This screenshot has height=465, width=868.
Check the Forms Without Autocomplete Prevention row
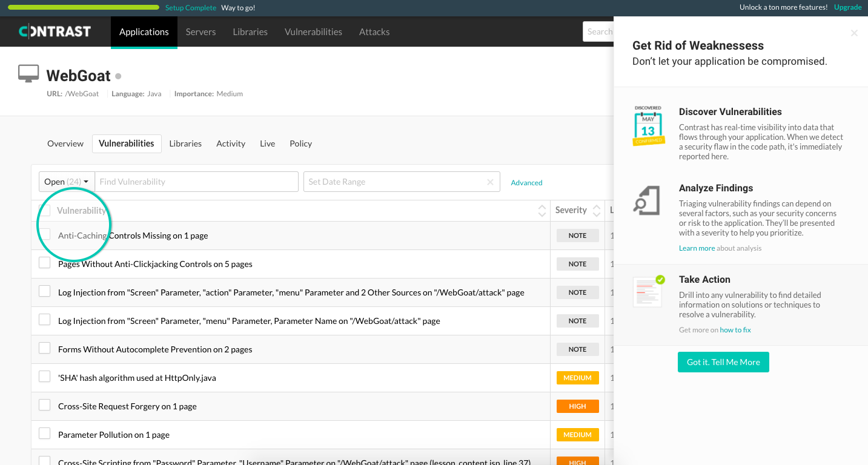pyautogui.click(x=45, y=348)
